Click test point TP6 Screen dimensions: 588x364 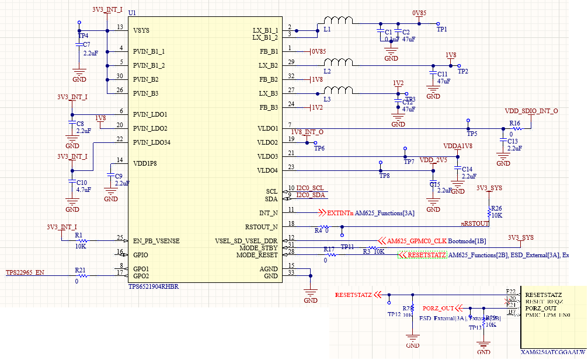point(315,143)
